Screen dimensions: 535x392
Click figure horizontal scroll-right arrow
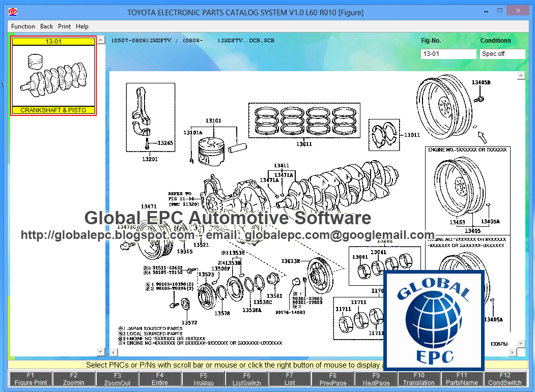[x=513, y=352]
